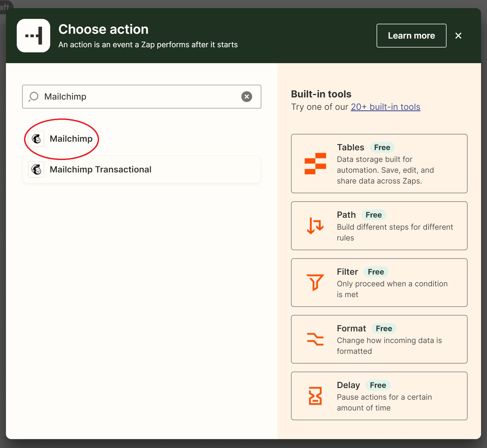Click the Free badge next to Path
This screenshot has height=448, width=487.
pos(374,215)
